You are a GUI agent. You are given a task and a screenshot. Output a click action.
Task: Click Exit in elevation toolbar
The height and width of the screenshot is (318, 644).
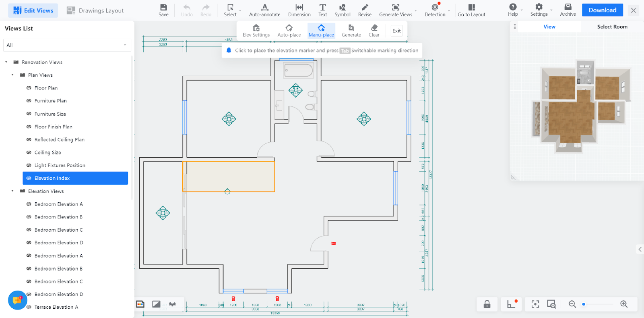396,31
